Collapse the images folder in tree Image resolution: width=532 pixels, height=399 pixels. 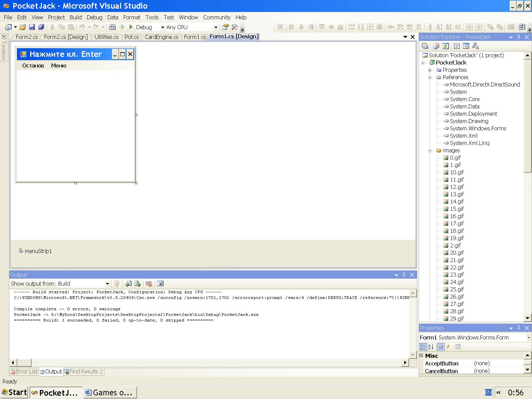tap(430, 151)
